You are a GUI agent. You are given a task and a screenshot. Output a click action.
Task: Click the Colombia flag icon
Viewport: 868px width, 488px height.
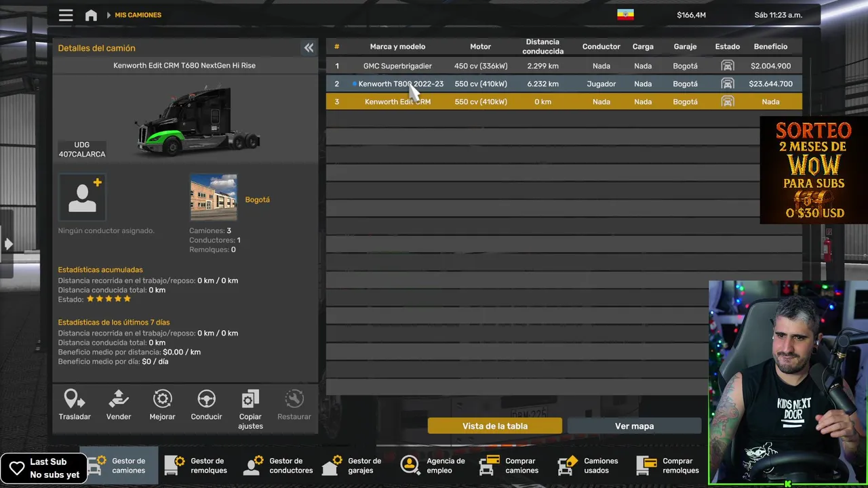(x=625, y=15)
